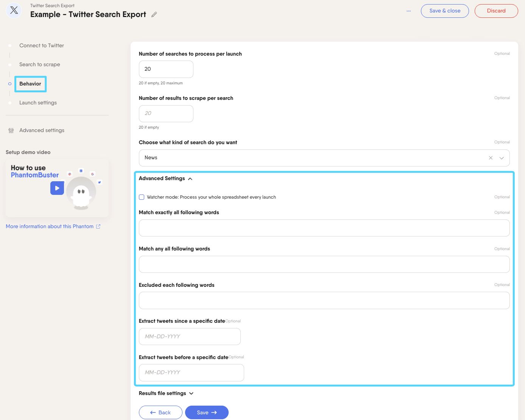
Task: Click the 'Twitter Search Export' breadcrumb text
Action: [x=52, y=6]
